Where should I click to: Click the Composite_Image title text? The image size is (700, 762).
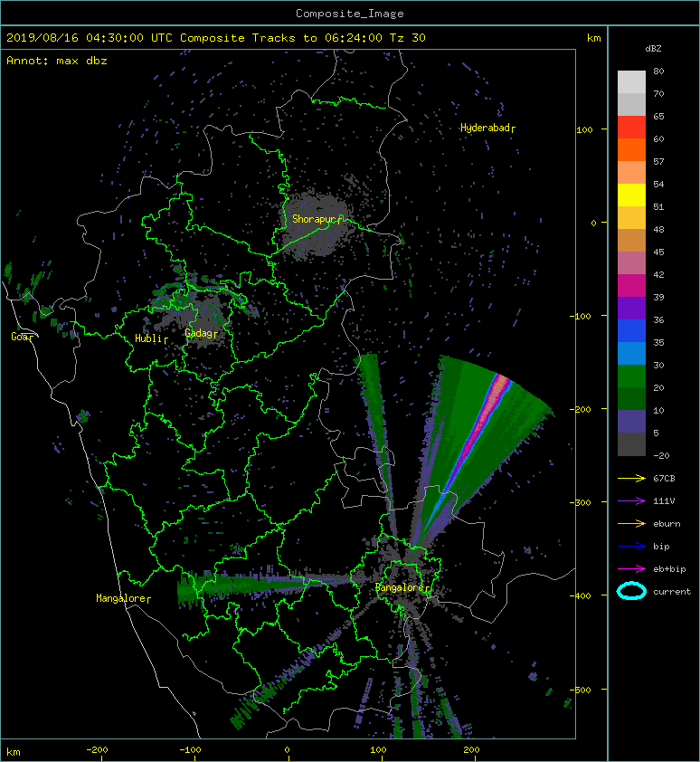tap(350, 14)
